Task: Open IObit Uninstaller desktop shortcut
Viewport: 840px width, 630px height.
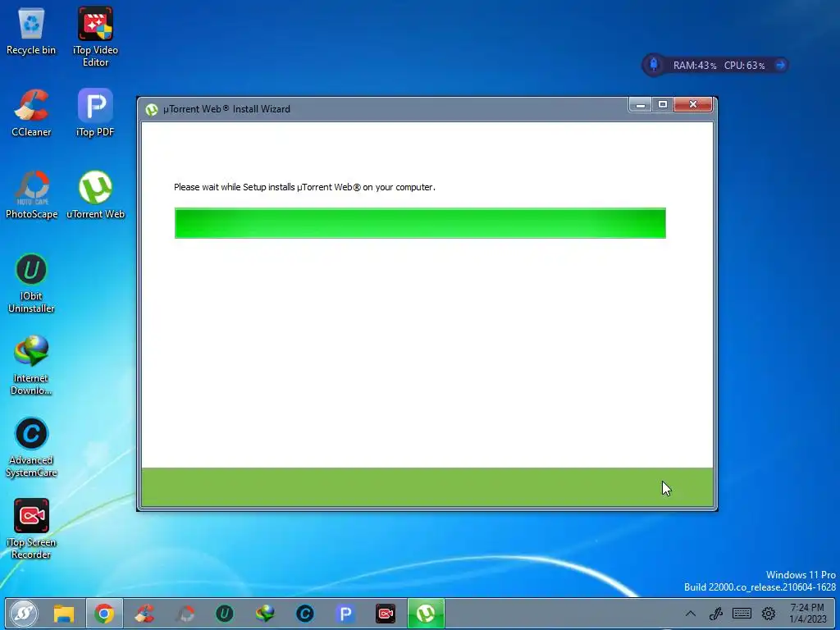Action: 31,283
